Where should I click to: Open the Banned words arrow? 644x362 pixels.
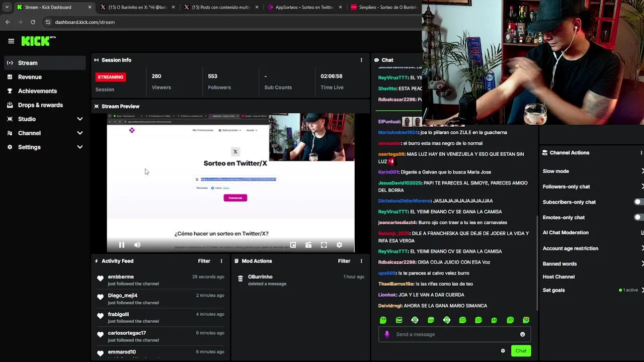point(642,264)
